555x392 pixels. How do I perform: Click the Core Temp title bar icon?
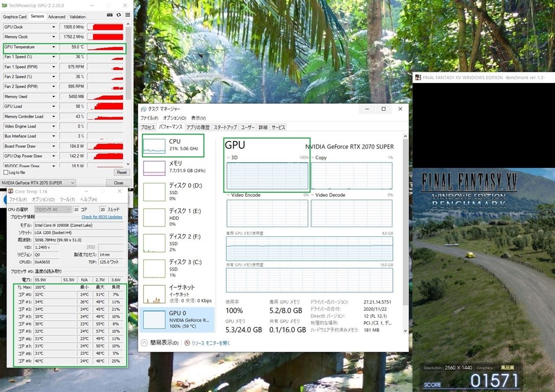click(x=11, y=191)
